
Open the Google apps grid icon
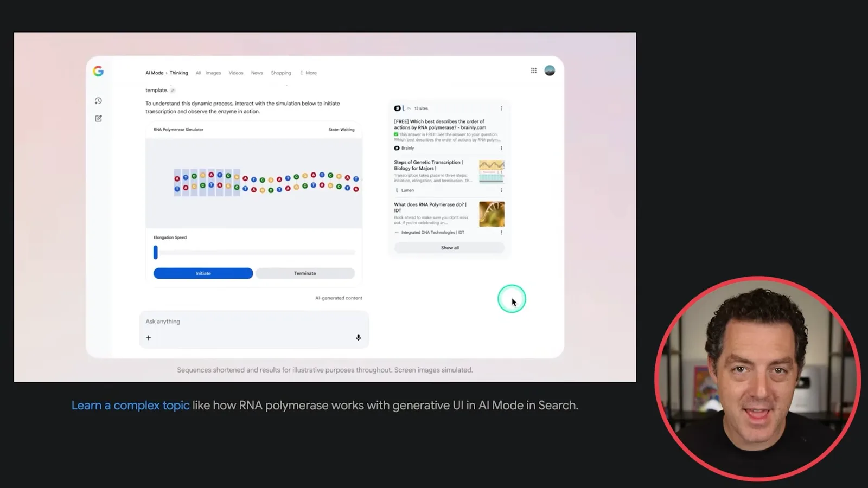(534, 70)
